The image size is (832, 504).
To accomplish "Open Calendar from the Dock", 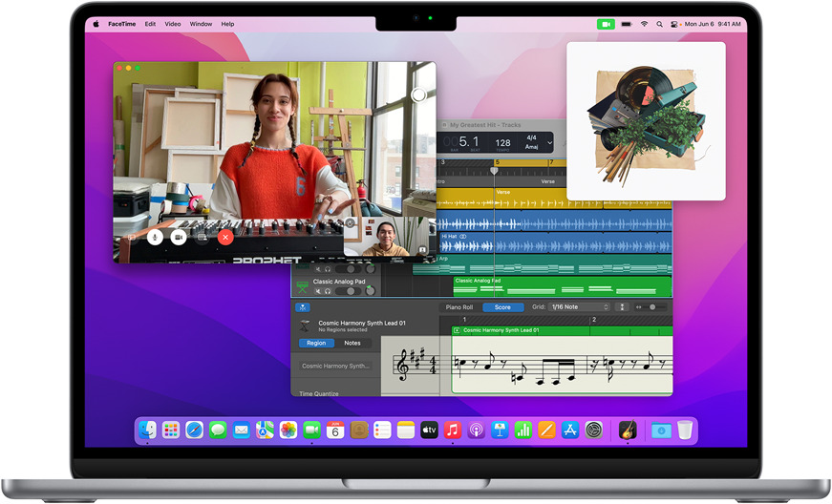I will click(335, 430).
